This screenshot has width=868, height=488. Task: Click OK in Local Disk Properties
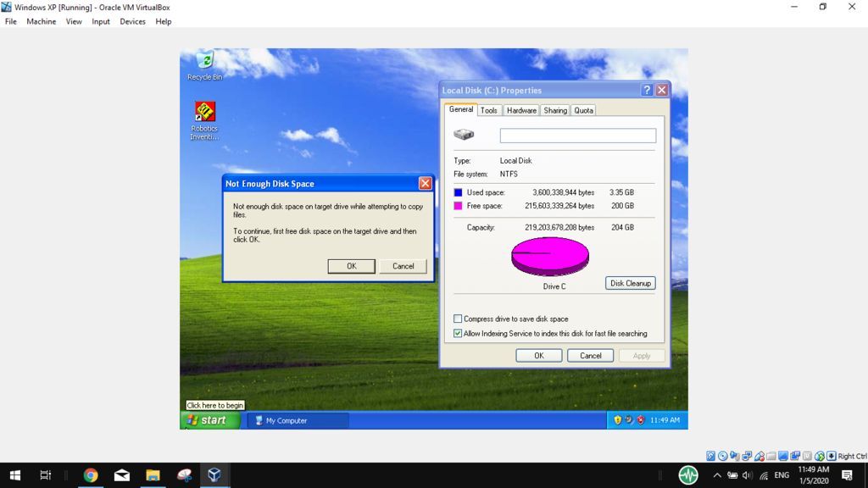[x=538, y=356]
